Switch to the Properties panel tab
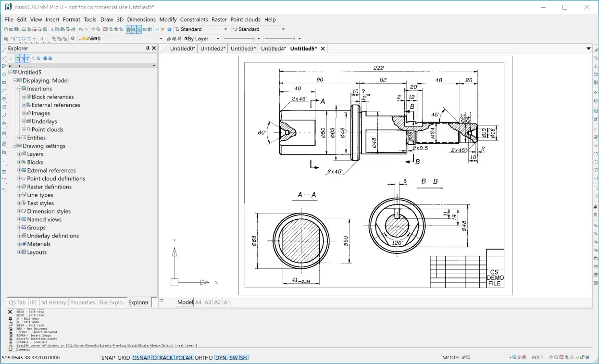This screenshot has width=599, height=364. tap(83, 302)
